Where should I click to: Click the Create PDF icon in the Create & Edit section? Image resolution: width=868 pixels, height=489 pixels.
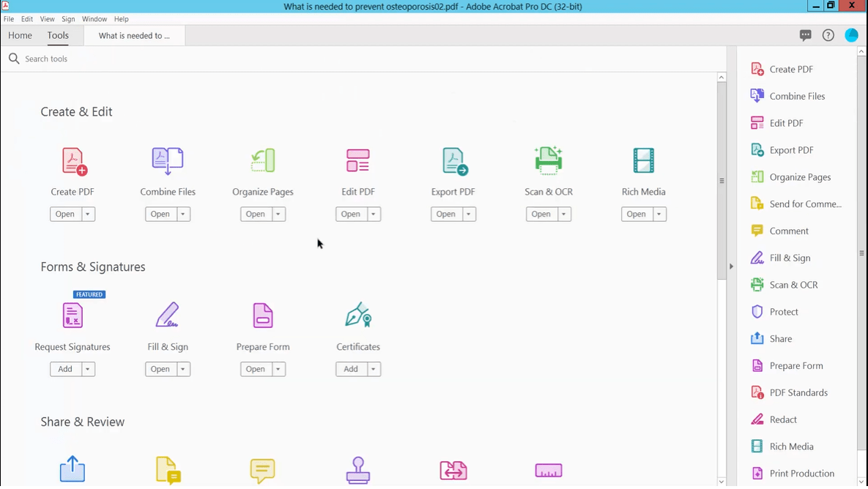click(74, 162)
